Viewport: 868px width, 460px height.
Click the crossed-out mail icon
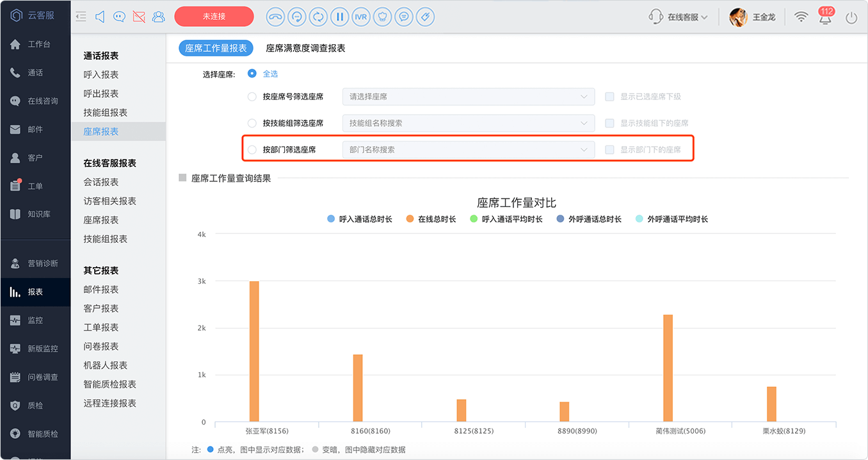(x=139, y=17)
